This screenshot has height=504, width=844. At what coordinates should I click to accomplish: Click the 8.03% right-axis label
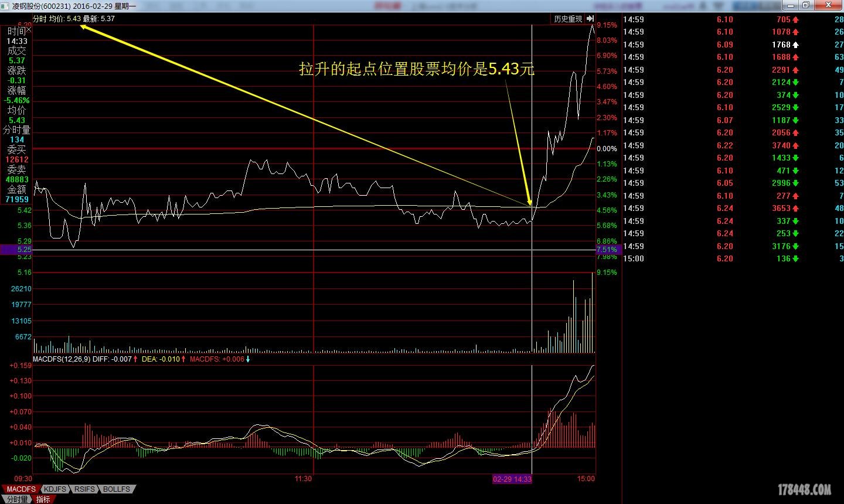tap(607, 40)
